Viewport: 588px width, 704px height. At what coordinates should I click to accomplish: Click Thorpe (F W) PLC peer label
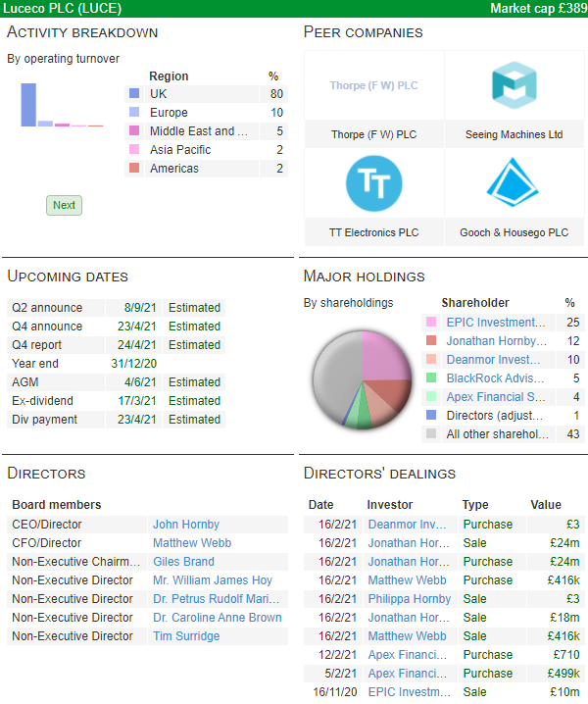(x=374, y=134)
